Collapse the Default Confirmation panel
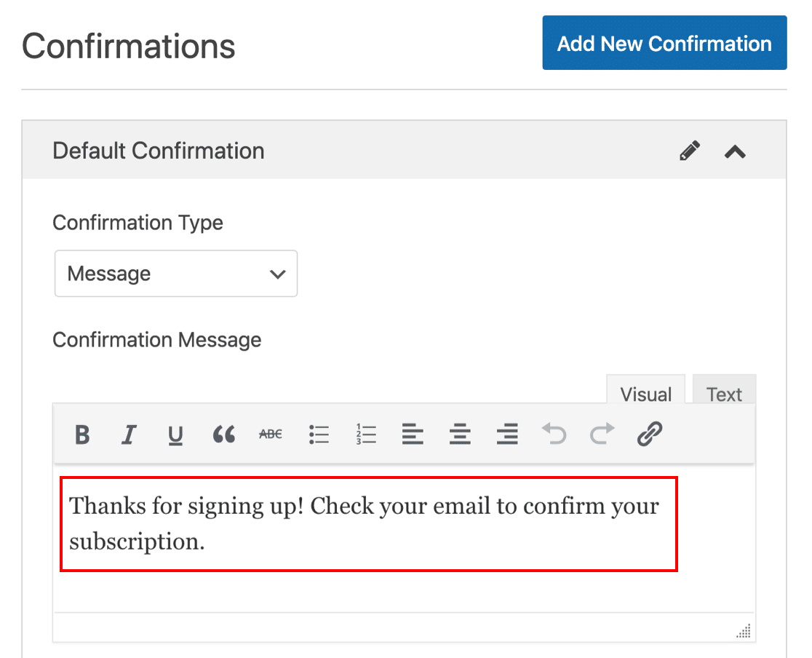This screenshot has height=658, width=812. coord(736,151)
